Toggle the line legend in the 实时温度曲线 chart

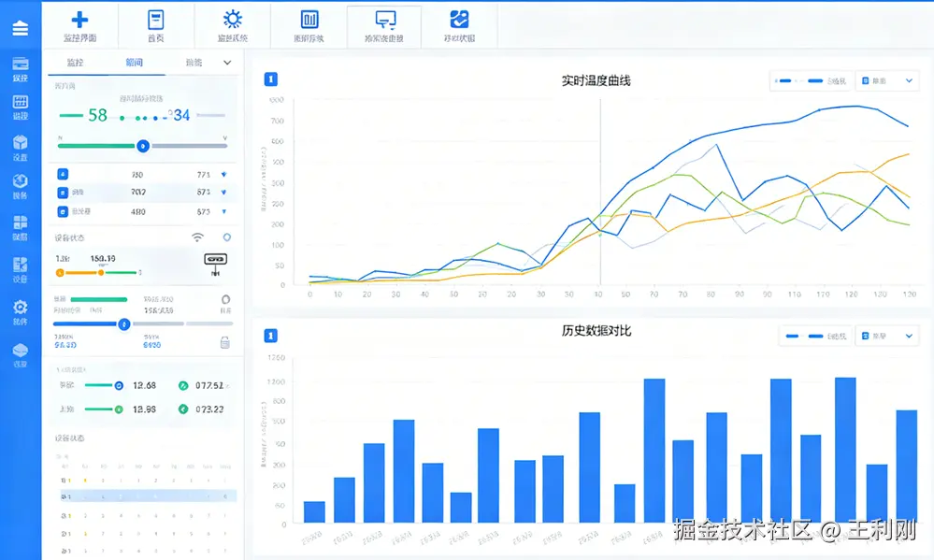(811, 80)
